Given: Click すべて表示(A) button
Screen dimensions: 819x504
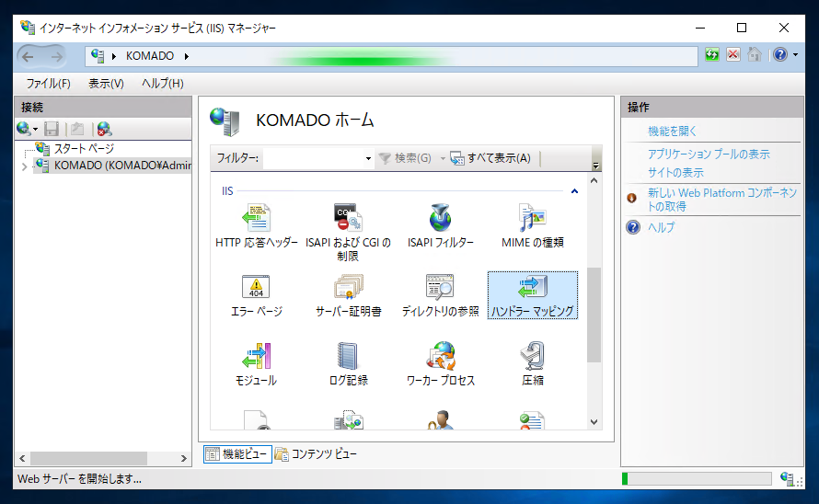Looking at the screenshot, I should [490, 158].
